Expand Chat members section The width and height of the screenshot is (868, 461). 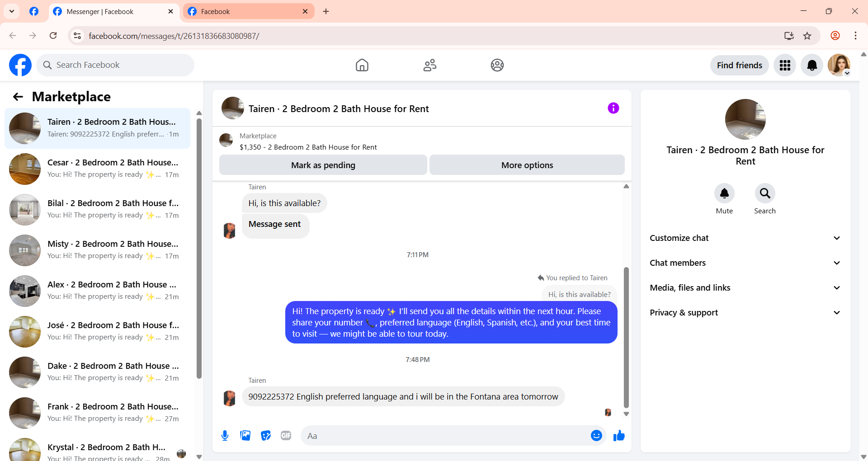point(745,263)
